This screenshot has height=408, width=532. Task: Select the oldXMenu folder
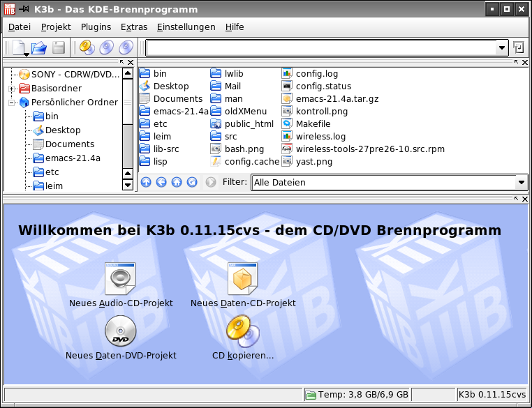click(x=239, y=111)
